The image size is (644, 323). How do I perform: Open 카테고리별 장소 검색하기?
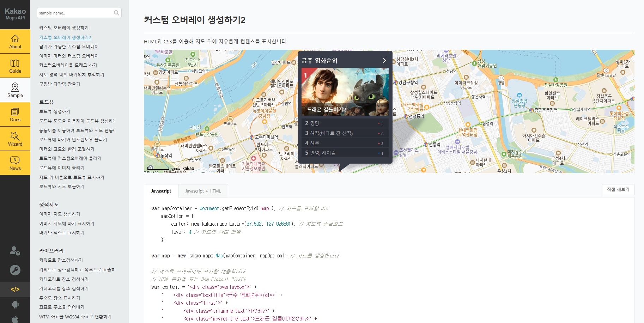pyautogui.click(x=64, y=288)
